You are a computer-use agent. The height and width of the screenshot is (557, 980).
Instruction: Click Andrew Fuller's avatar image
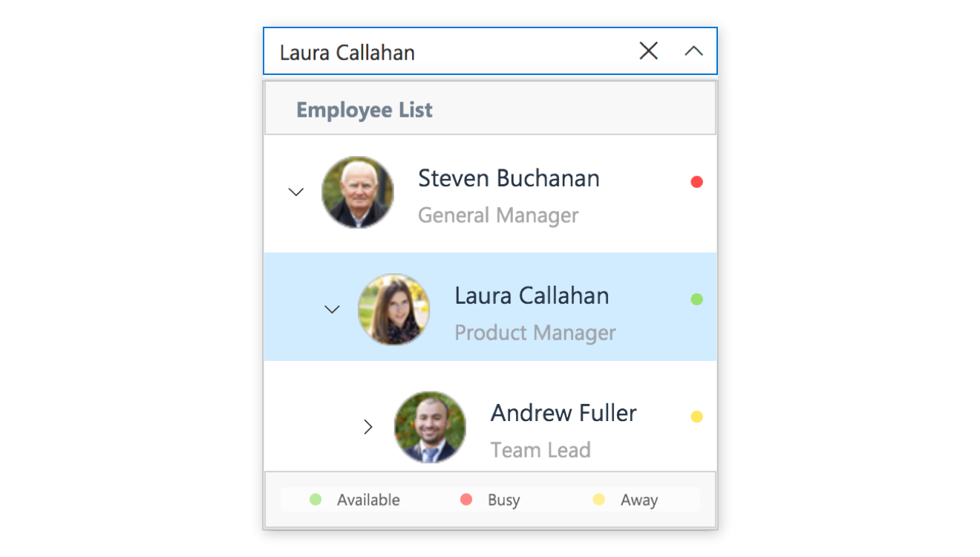coord(430,427)
